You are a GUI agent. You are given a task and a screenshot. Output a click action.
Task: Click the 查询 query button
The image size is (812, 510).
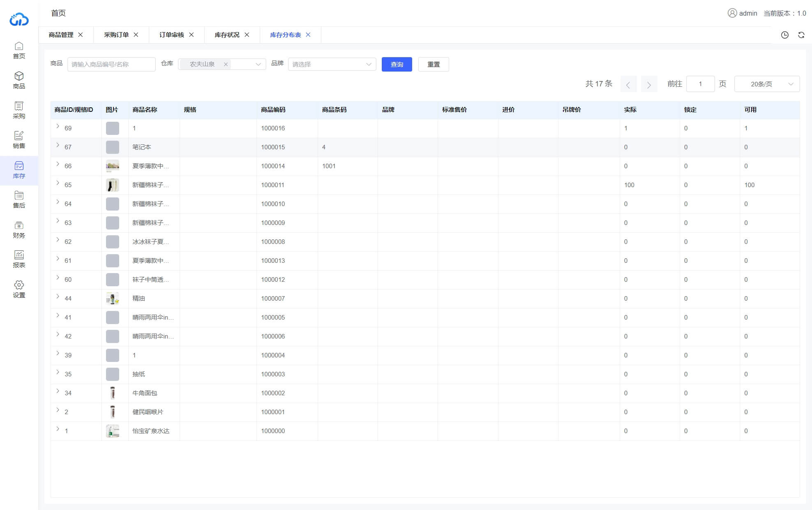pyautogui.click(x=397, y=65)
